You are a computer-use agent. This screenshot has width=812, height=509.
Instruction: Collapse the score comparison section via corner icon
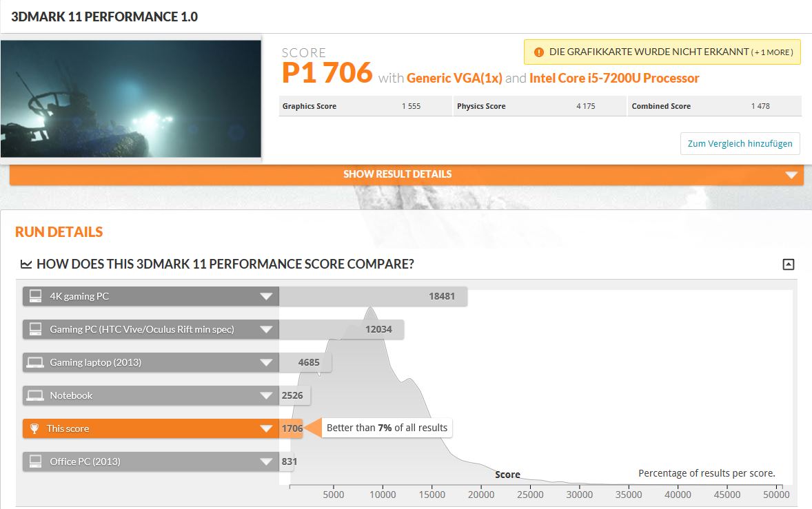(x=788, y=264)
